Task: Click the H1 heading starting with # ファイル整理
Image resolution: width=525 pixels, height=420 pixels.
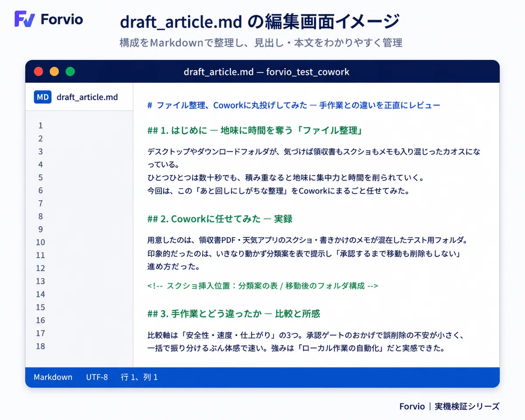Action: coord(294,105)
